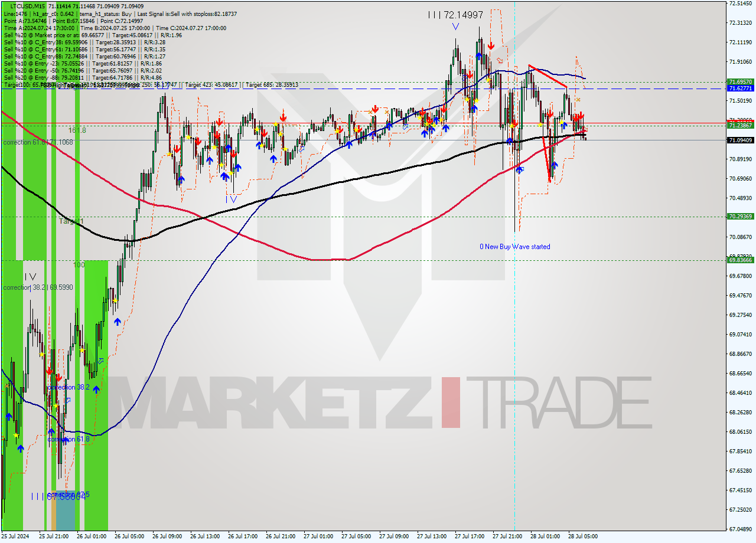The width and height of the screenshot is (756, 543).
Task: Click the '27 Jul 13:00' time label
Action: 432,537
